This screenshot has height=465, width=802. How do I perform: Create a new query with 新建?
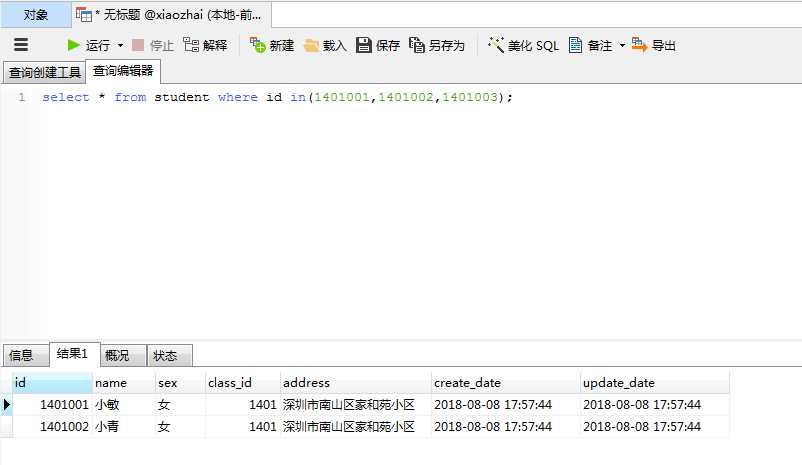coord(272,46)
